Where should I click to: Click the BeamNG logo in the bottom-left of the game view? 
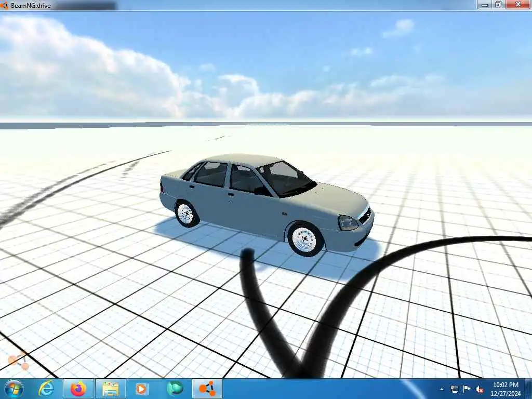tap(19, 362)
